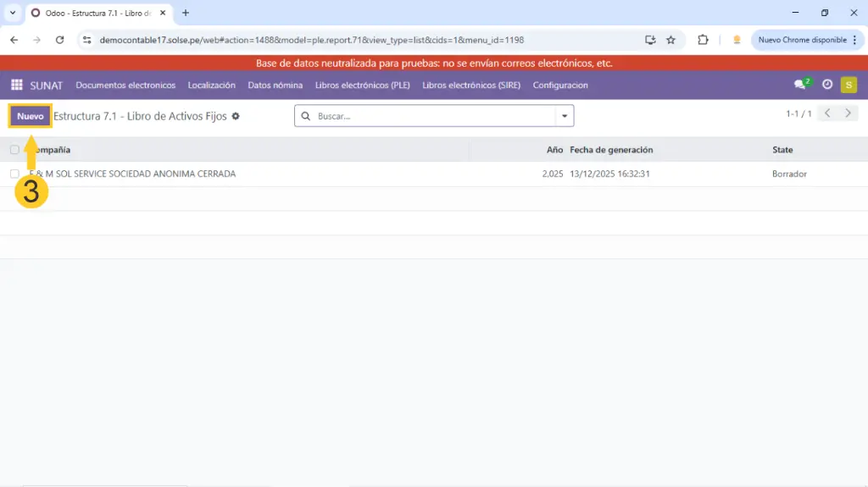Reload the page in the browser

(x=59, y=40)
